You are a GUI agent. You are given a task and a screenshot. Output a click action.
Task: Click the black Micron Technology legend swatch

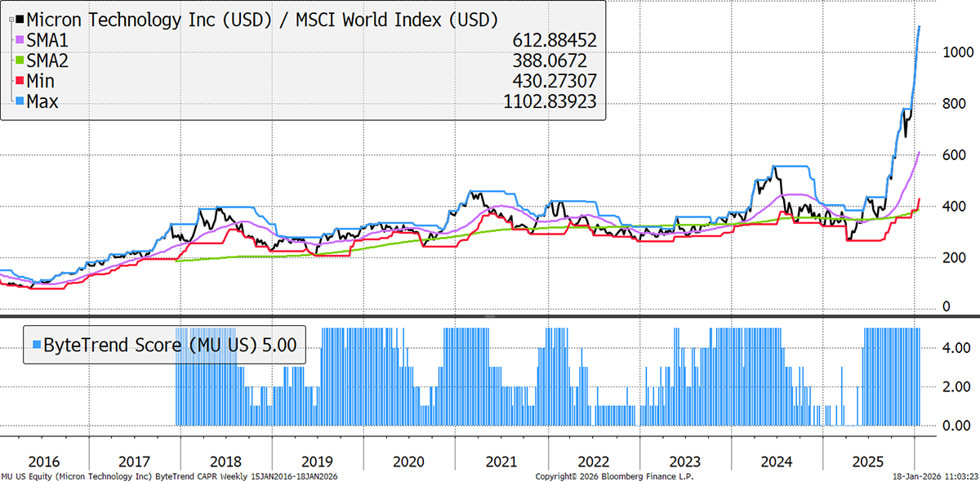click(x=20, y=18)
